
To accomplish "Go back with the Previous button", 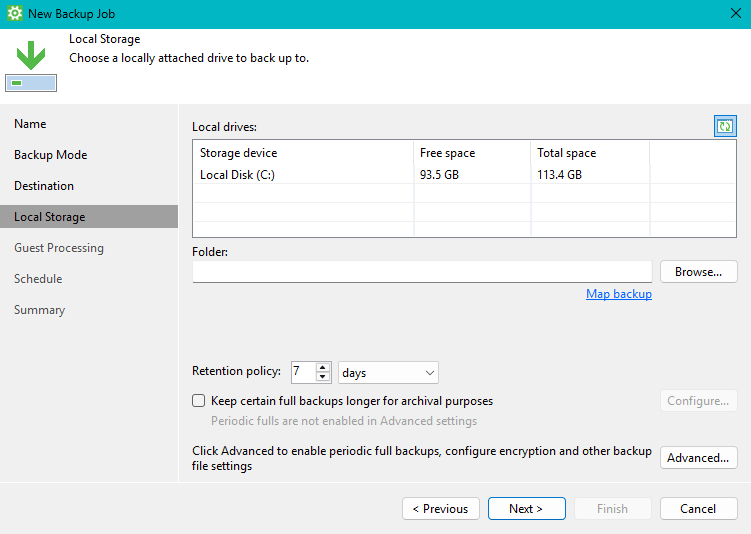I will [x=441, y=509].
